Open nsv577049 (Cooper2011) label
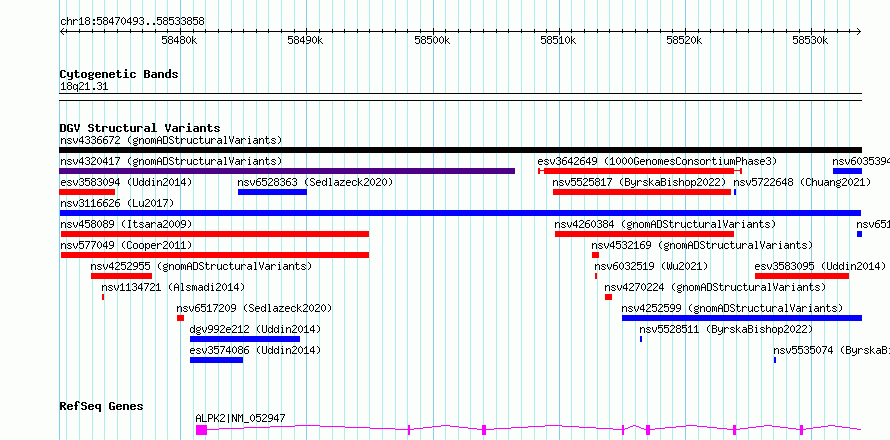 point(126,245)
